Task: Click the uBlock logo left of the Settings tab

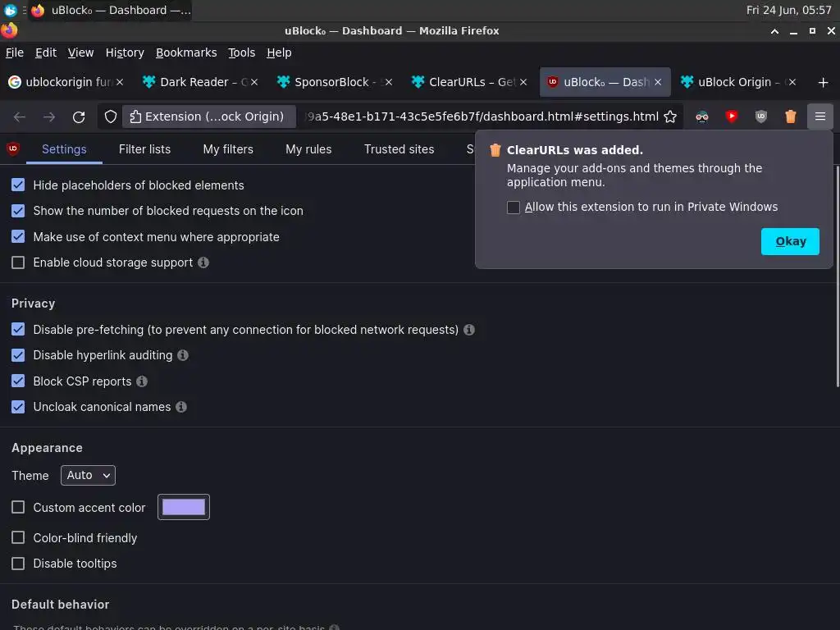Action: 13,149
